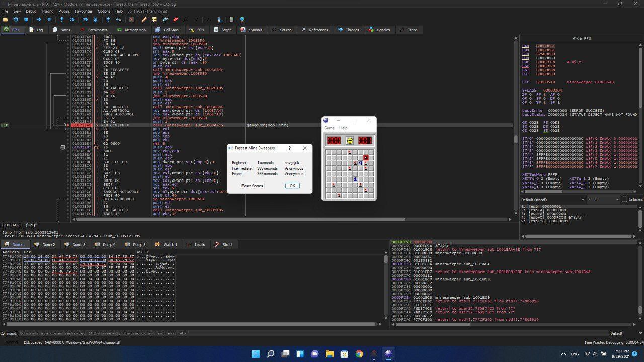This screenshot has height=362, width=644.
Task: Click Hide FPU in registers panel
Action: coord(582,38)
